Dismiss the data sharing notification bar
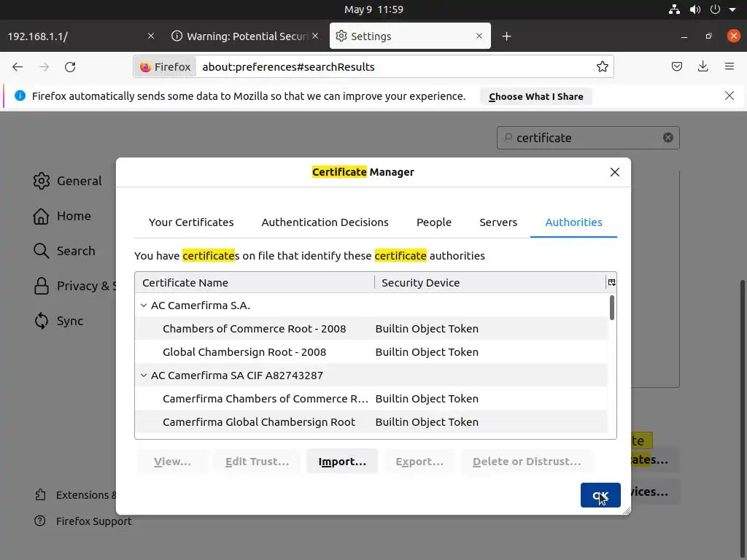 [729, 96]
